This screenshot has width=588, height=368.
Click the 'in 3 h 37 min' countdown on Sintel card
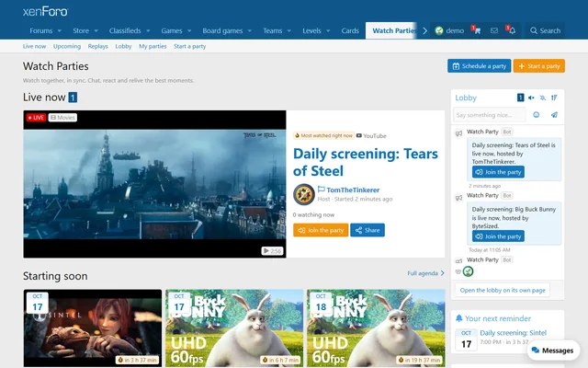coord(137,360)
